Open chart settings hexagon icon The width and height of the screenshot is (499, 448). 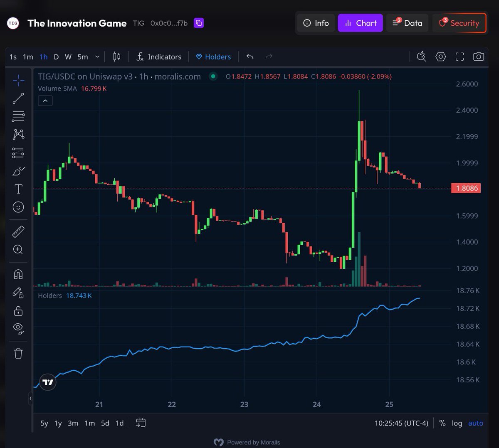(x=440, y=57)
